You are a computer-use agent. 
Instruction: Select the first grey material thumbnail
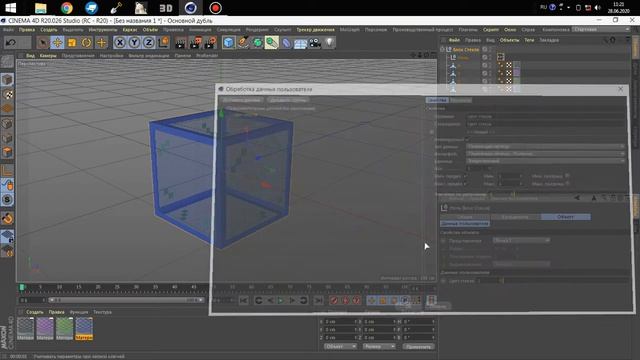[25, 329]
